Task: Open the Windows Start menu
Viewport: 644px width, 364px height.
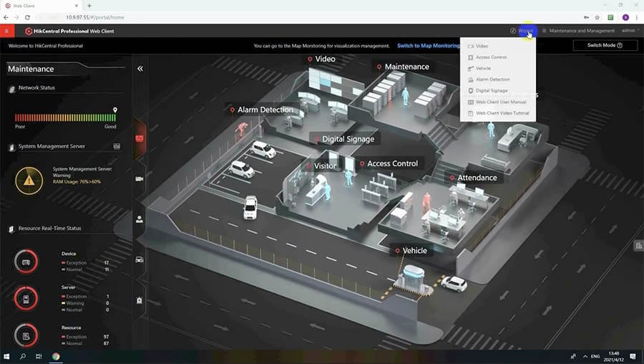Action: (7, 356)
